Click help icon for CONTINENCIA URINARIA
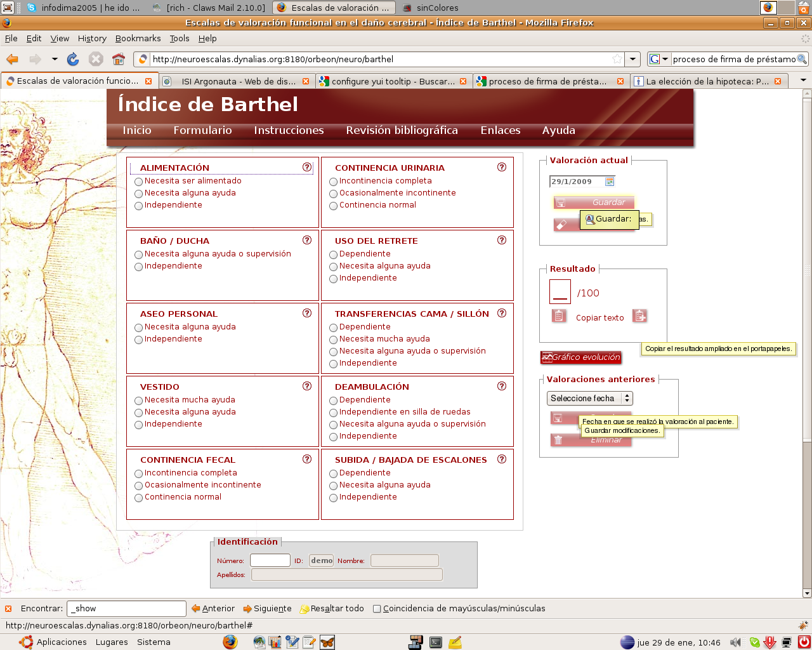Image resolution: width=812 pixels, height=650 pixels. tap(502, 168)
